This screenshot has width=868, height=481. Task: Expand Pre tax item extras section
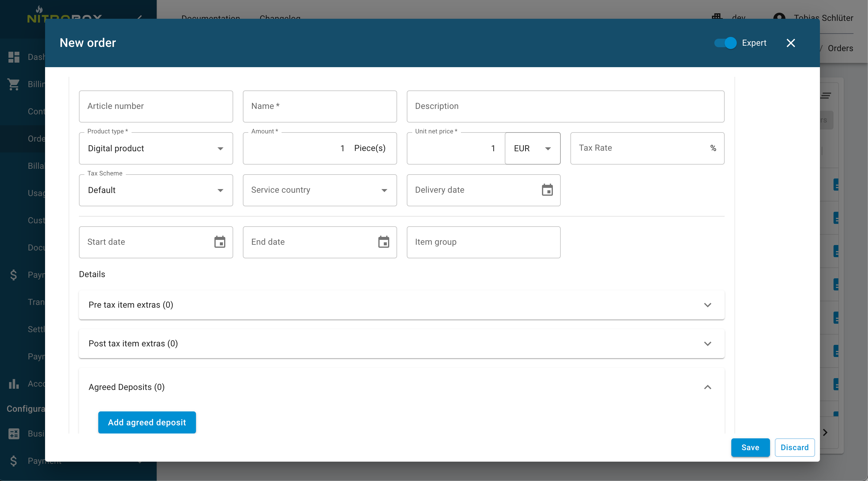[x=707, y=305]
